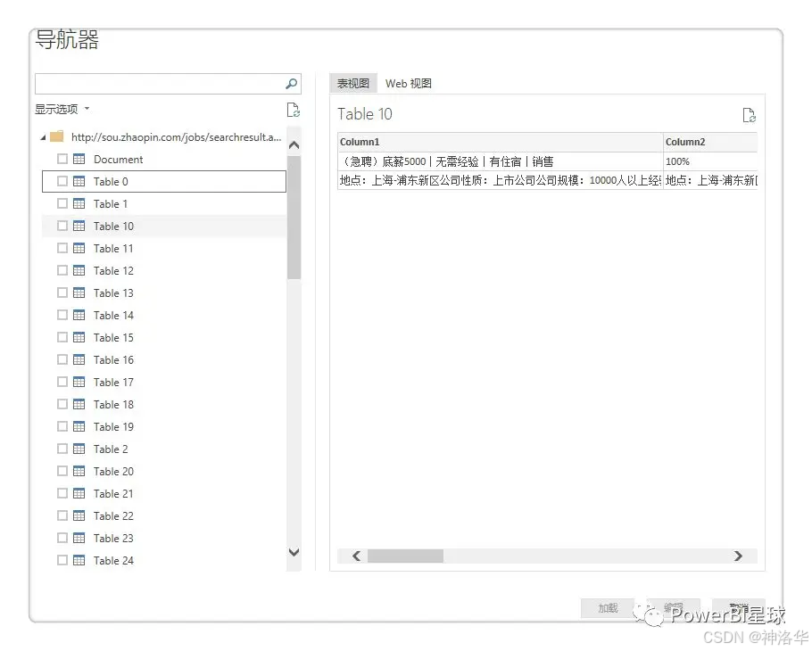Tick the Table 10 checkbox

pos(62,226)
